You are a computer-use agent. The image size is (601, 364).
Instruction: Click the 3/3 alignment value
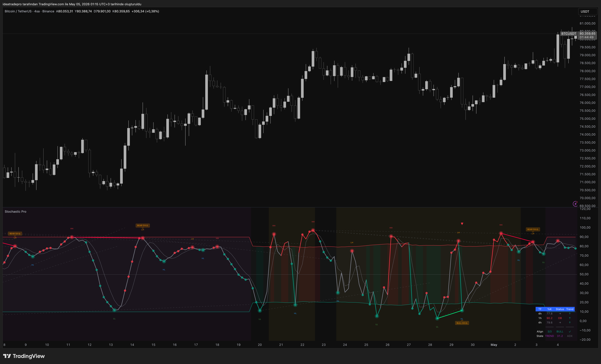[x=550, y=331]
